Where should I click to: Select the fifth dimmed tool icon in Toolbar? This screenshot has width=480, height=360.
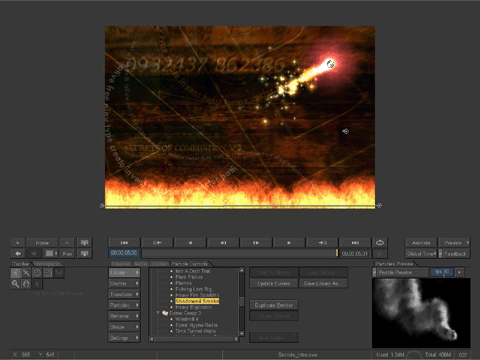pyautogui.click(x=59, y=273)
